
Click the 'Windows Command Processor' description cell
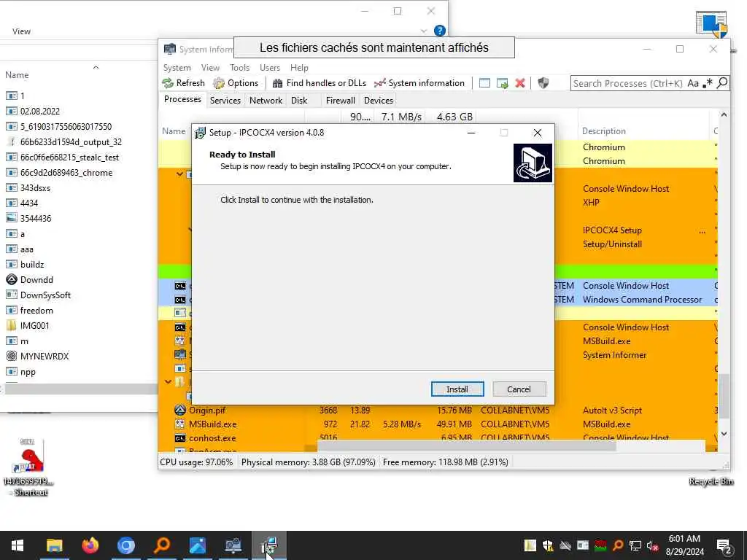tap(642, 300)
